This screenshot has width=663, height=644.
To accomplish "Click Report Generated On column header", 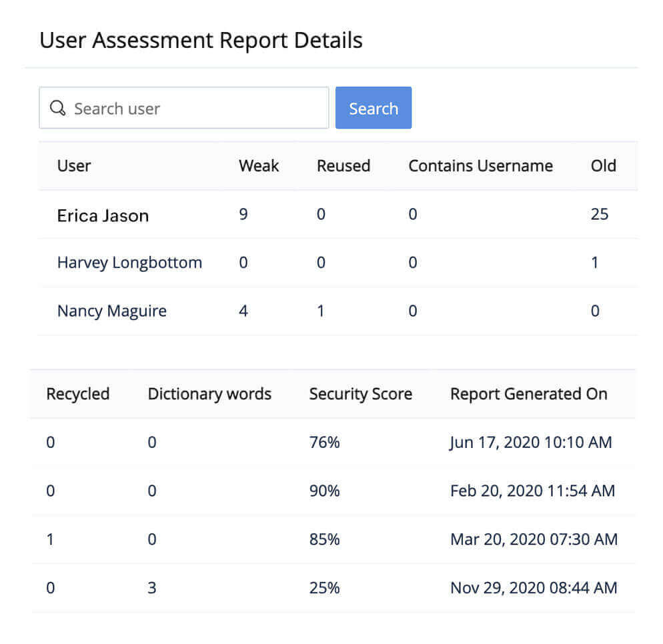I will [528, 394].
